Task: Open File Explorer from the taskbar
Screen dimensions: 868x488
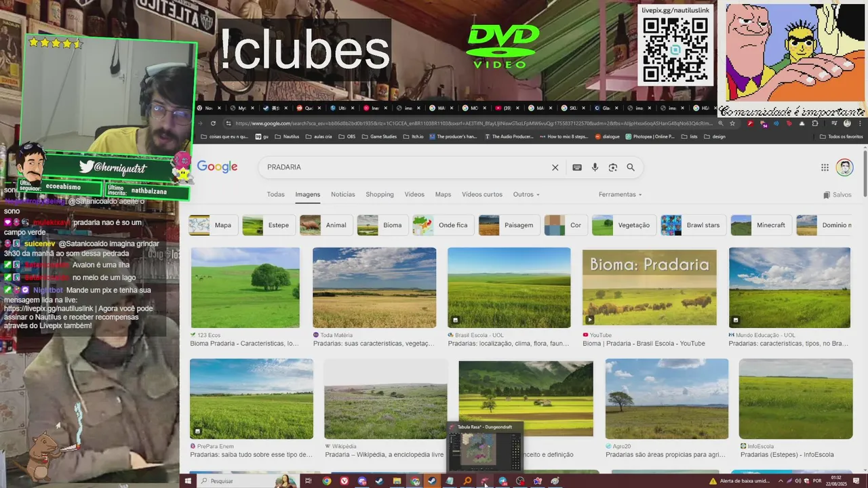Action: (x=397, y=481)
